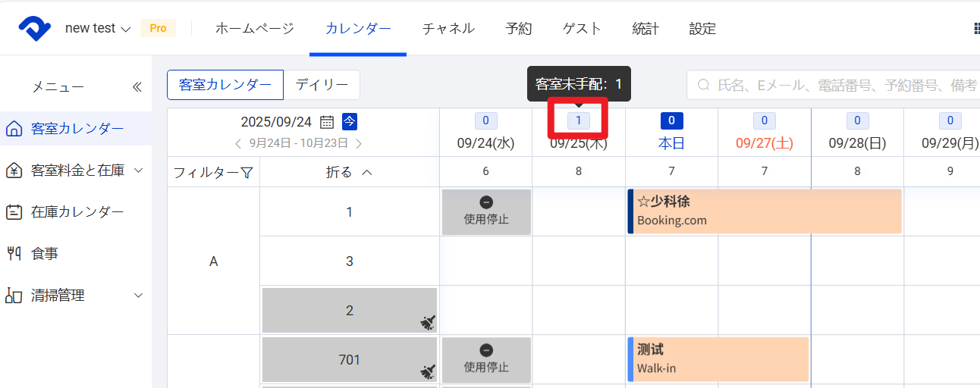Image resolution: width=980 pixels, height=388 pixels.
Task: Open the new test property dropdown
Action: point(97,29)
